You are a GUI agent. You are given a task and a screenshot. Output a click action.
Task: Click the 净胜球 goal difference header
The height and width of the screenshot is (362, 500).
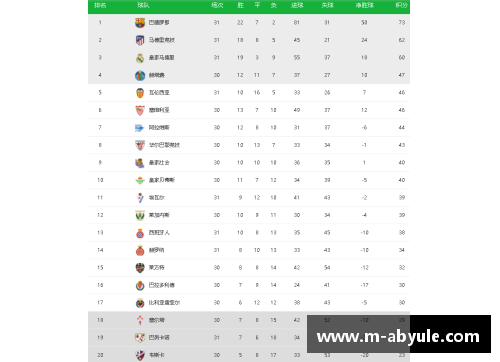[x=364, y=5]
